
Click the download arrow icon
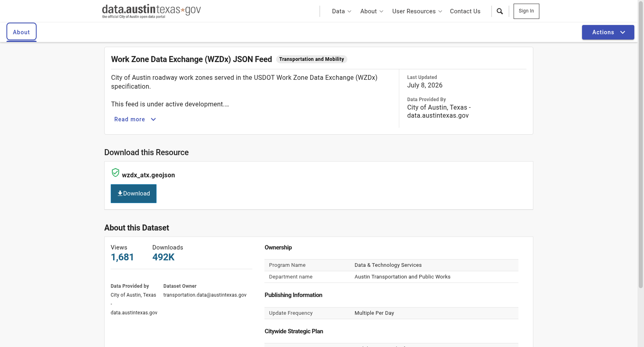point(120,193)
